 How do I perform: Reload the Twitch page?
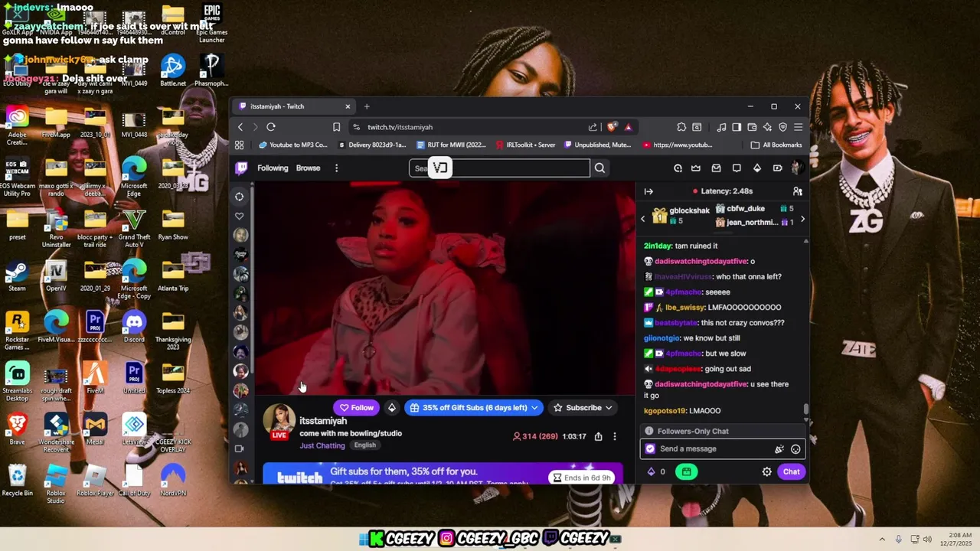[271, 127]
